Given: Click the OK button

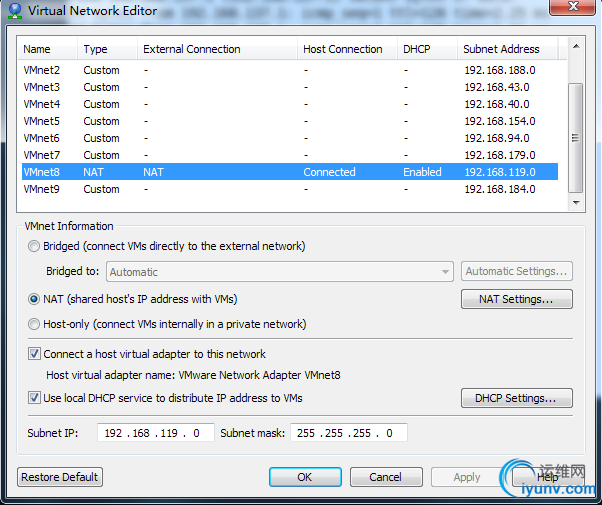Looking at the screenshot, I should 305,477.
